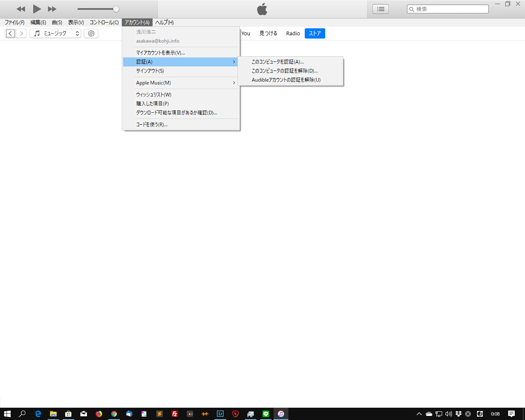This screenshot has width=525, height=420.
Task: Click the speaker volume tray icon
Action: tap(449, 414)
